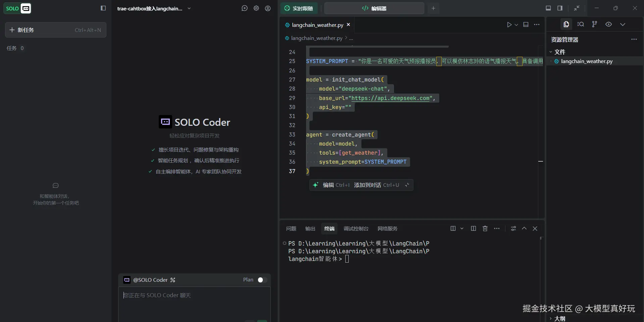Click 添加到对话 in inline toolbar
The height and width of the screenshot is (322, 644).
click(x=367, y=185)
